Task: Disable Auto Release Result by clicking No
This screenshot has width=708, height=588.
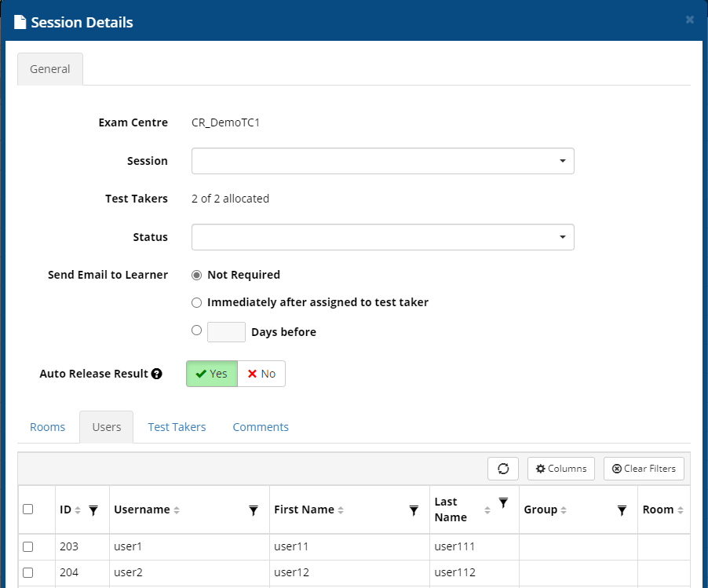Action: [x=262, y=374]
